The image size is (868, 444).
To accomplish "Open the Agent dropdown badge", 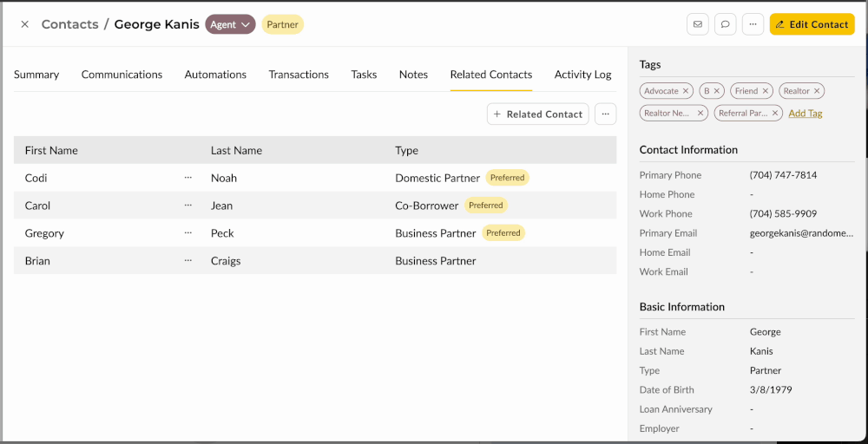I will pos(230,24).
